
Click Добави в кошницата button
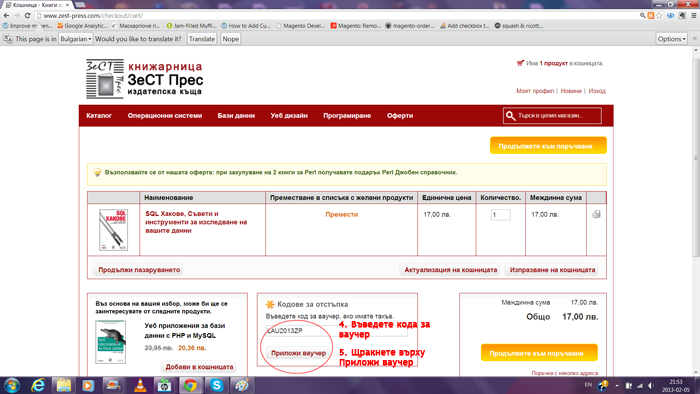point(199,367)
